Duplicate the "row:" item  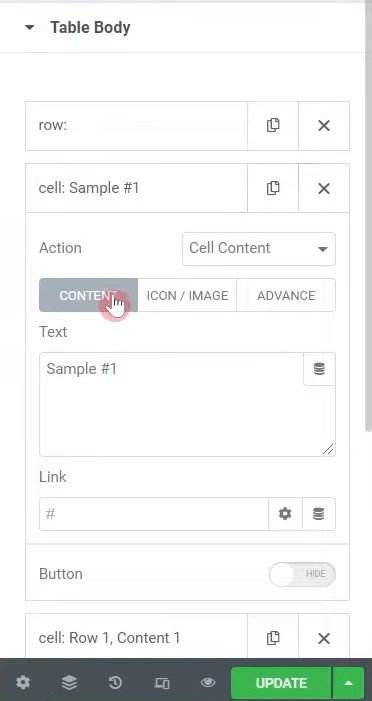[x=273, y=126]
